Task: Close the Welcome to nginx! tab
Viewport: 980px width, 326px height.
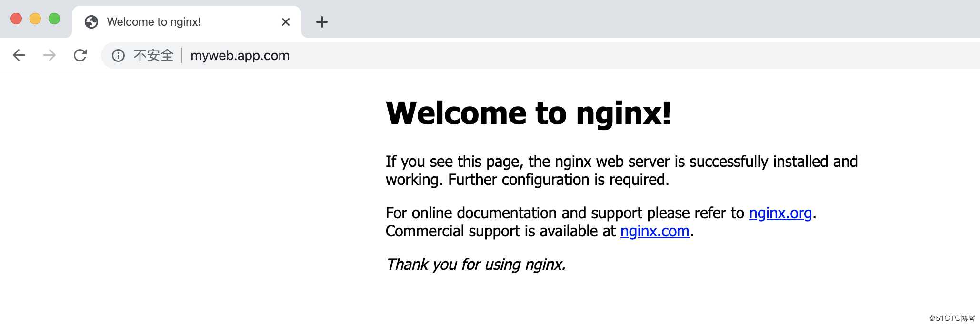Action: pos(286,22)
